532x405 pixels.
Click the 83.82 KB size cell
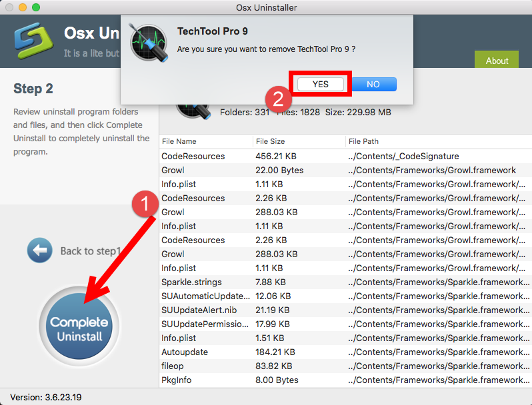[274, 366]
